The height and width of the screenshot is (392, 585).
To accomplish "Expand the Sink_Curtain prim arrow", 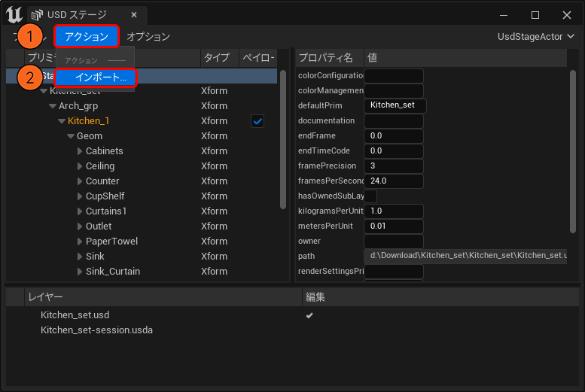I will click(80, 272).
